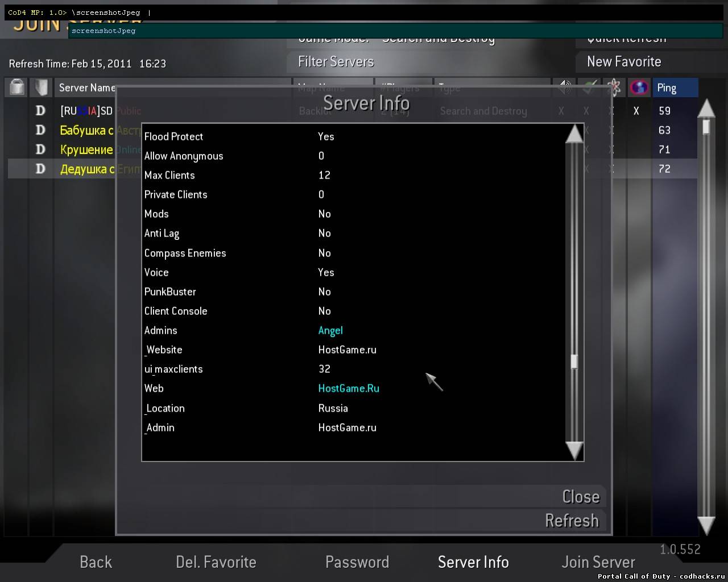This screenshot has width=728, height=582.
Task: Click Server Info list scroll-up arrow
Action: click(x=574, y=134)
